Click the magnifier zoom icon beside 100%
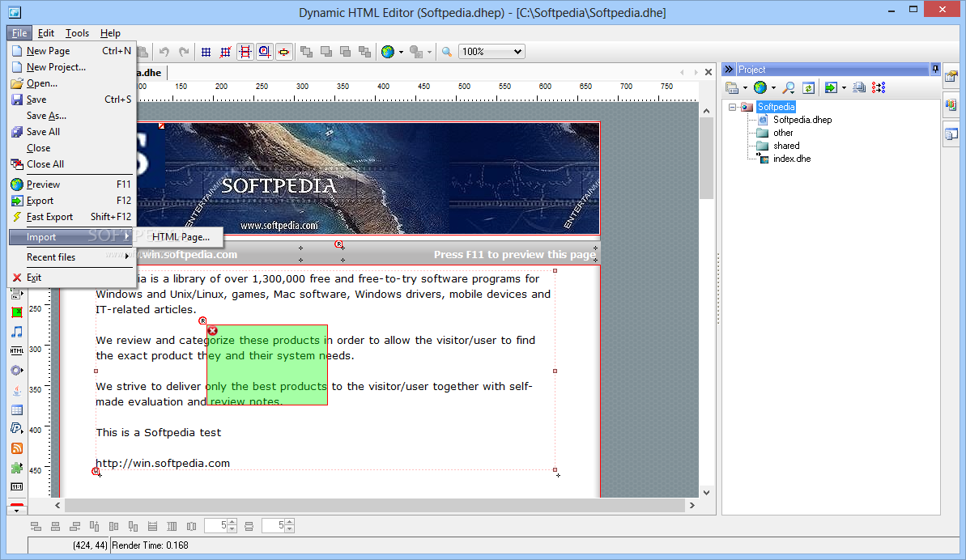The width and height of the screenshot is (966, 560). pos(447,52)
